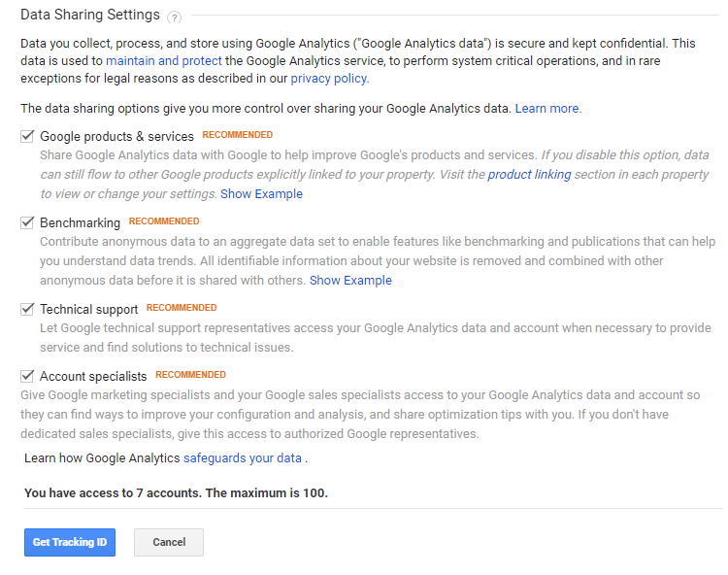Show Example for Google products & services
728x575 pixels.
(x=261, y=194)
